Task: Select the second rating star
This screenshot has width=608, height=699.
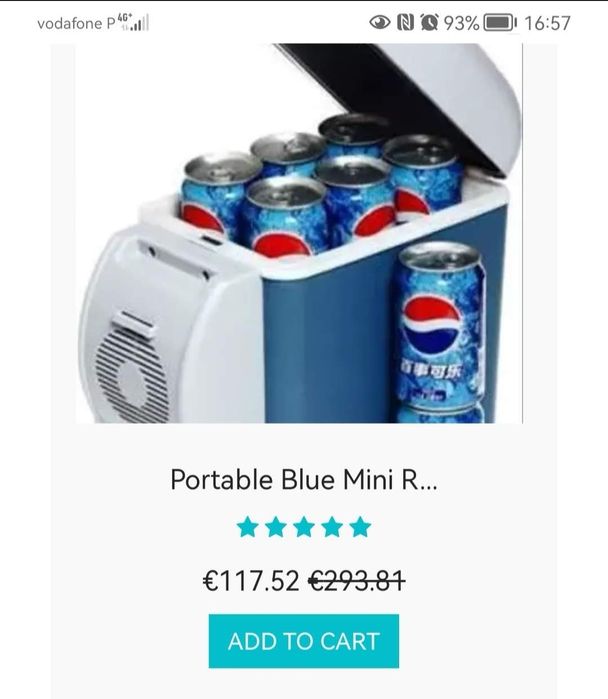Action: [x=276, y=527]
